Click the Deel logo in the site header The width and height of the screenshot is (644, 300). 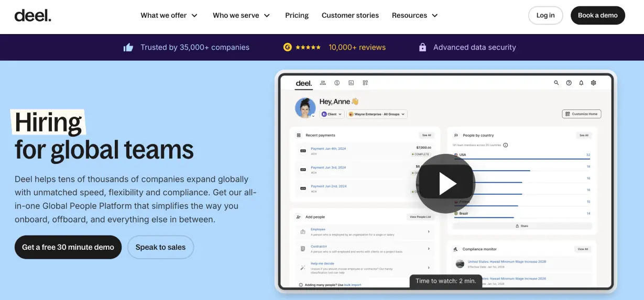pyautogui.click(x=32, y=15)
